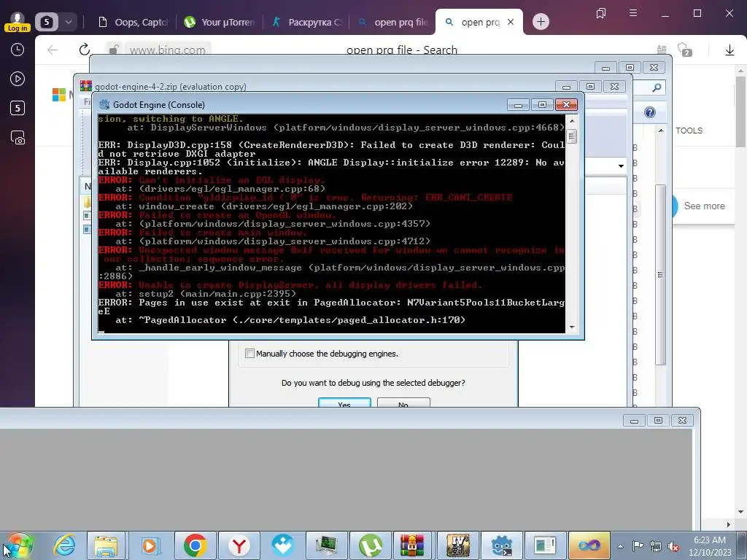Switch to the "Your µTorrent" tab
Image resolution: width=747 pixels, height=560 pixels.
[220, 22]
